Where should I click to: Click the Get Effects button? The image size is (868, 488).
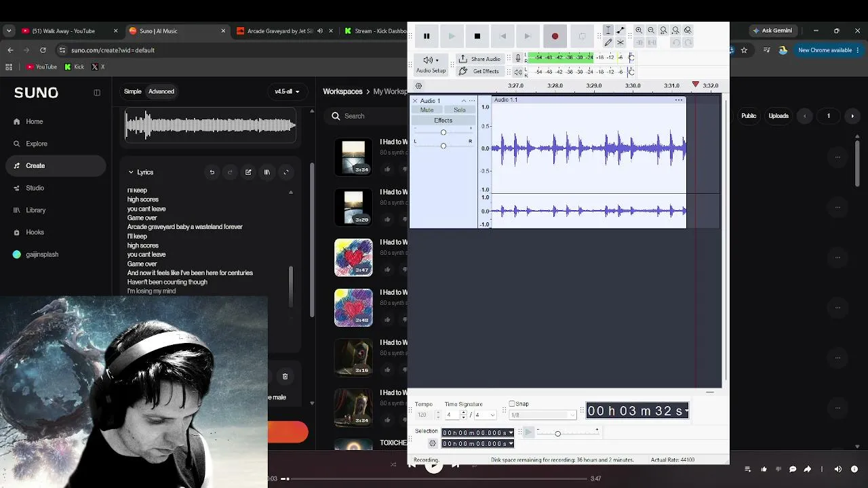(479, 71)
